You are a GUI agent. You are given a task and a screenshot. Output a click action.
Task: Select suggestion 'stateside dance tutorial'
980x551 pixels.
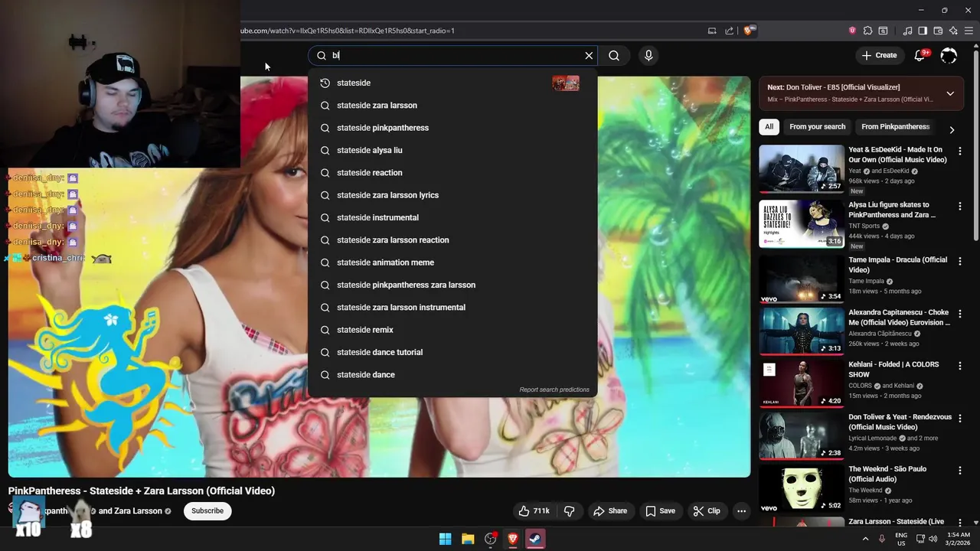pos(452,352)
